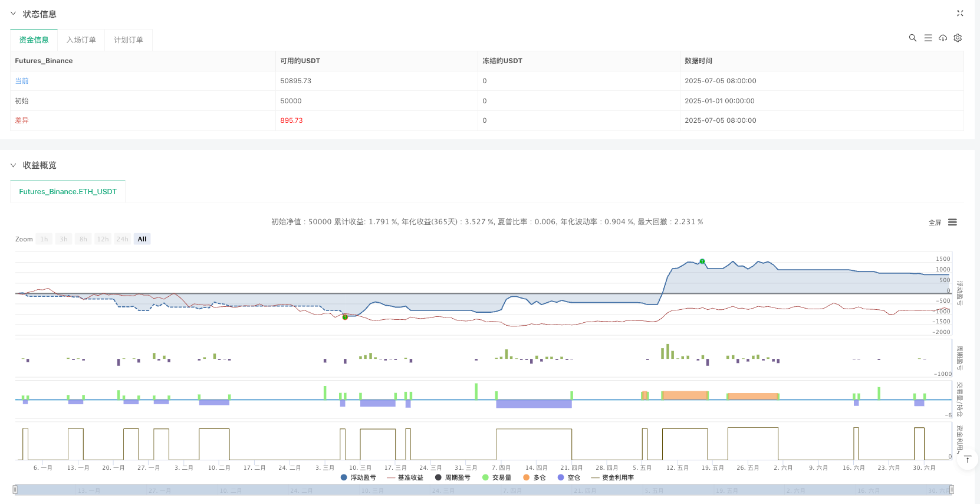
Task: Open the list view lines icon
Action: [928, 38]
